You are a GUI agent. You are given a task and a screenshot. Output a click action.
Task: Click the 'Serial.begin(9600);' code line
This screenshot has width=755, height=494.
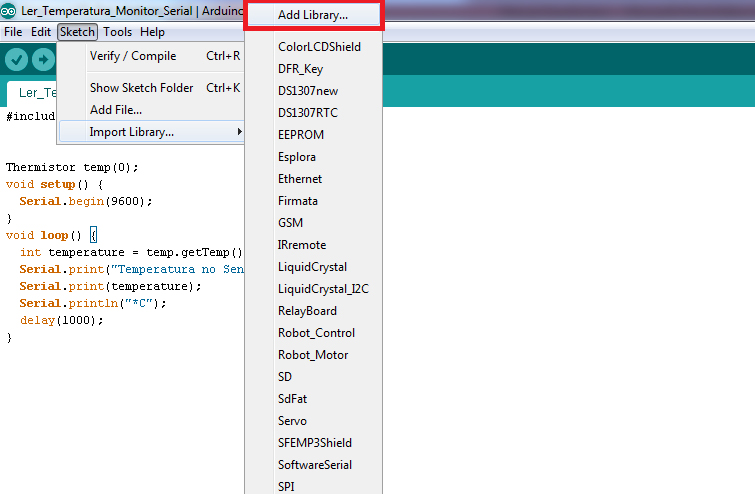(x=86, y=201)
